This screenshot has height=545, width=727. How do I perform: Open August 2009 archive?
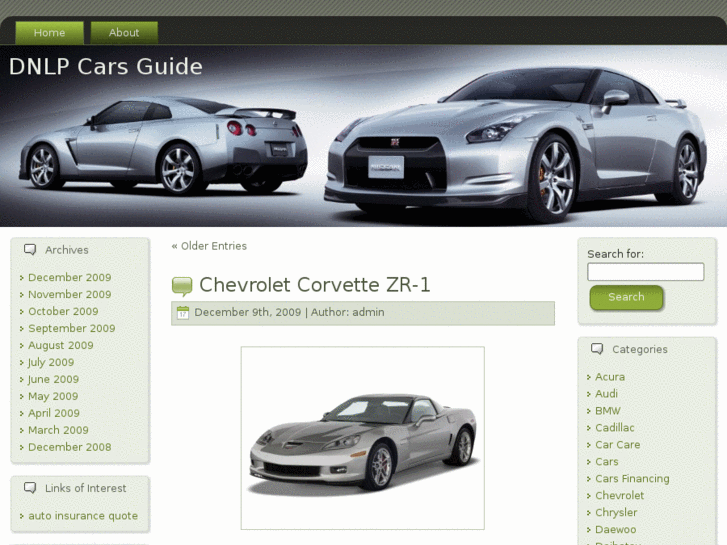[x=61, y=346]
